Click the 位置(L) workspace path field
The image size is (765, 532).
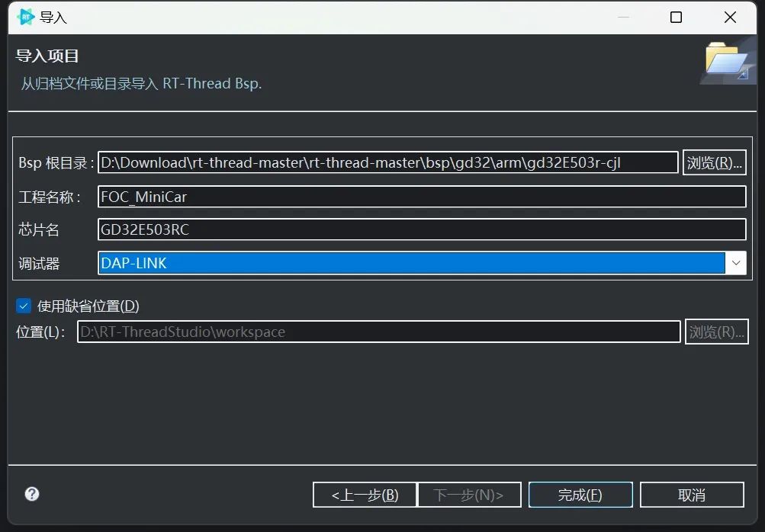click(379, 332)
